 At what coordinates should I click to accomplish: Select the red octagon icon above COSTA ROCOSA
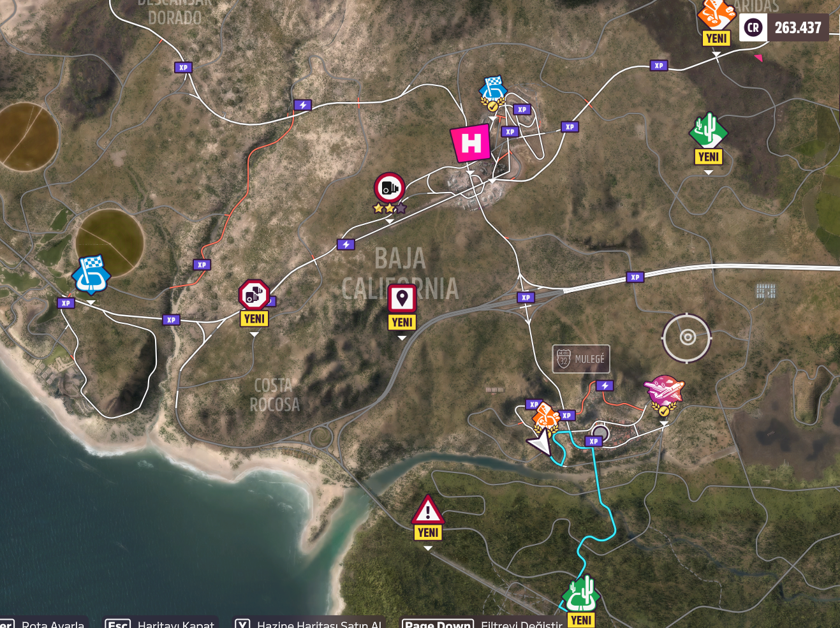point(254,295)
